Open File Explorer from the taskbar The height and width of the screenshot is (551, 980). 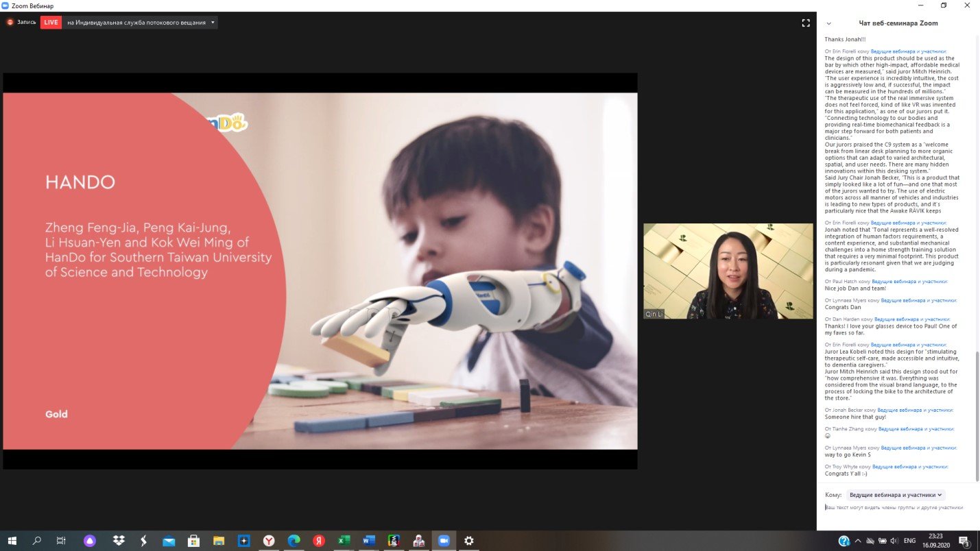click(x=219, y=541)
